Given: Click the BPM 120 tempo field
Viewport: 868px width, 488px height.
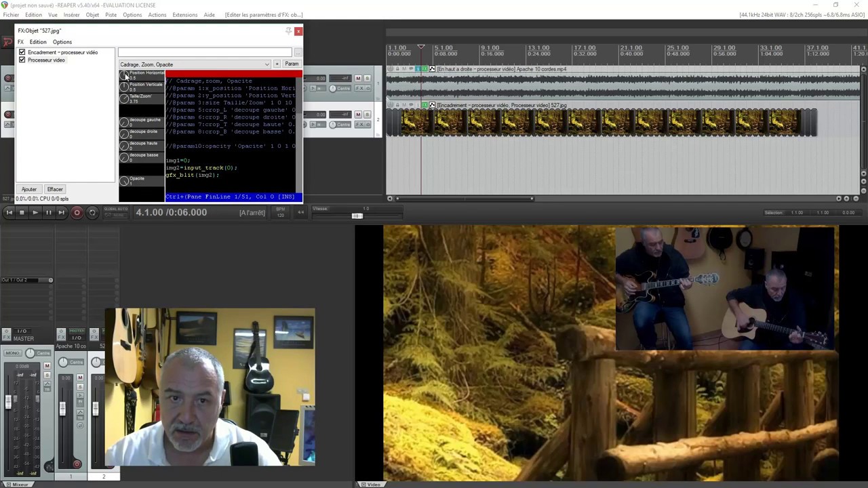Looking at the screenshot, I should 280,212.
